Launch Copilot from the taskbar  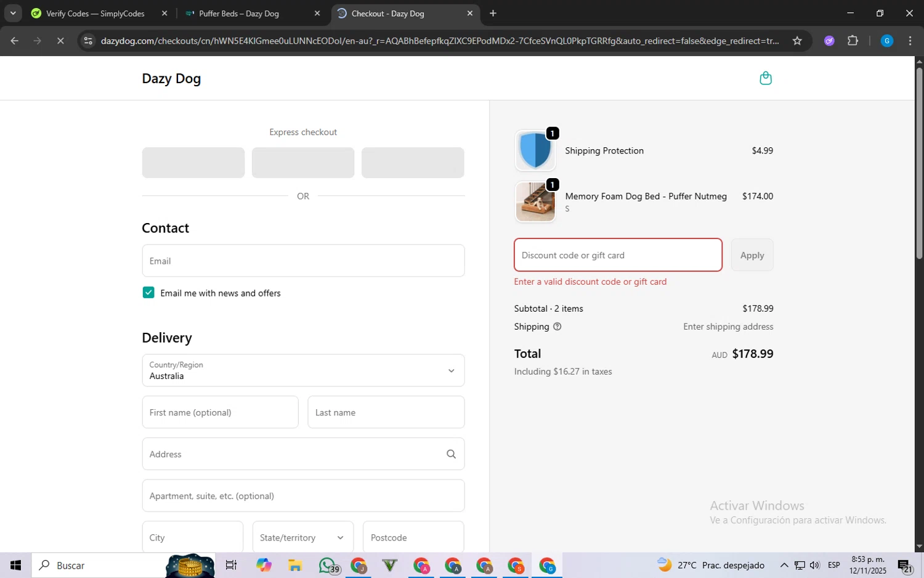coord(264,565)
